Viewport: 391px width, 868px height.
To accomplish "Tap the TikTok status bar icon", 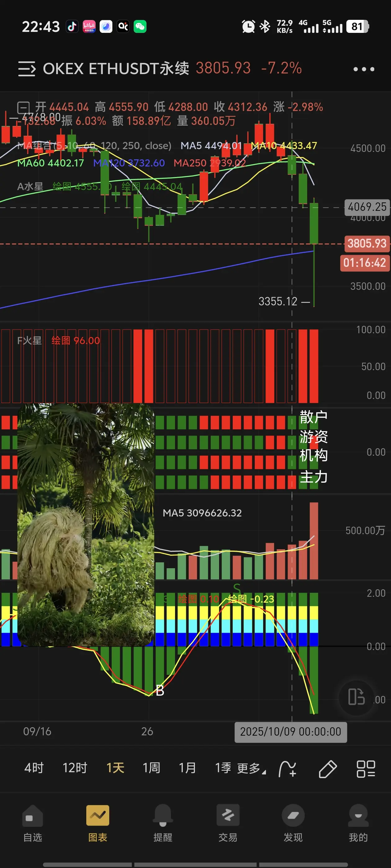I will point(72,26).
